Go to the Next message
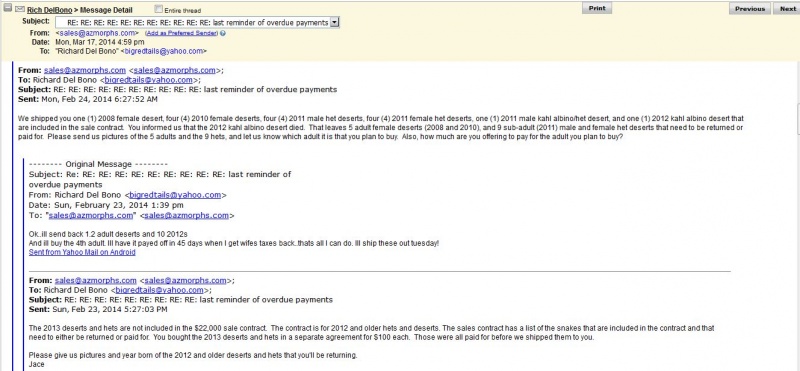This screenshot has height=371, width=800. pos(787,9)
